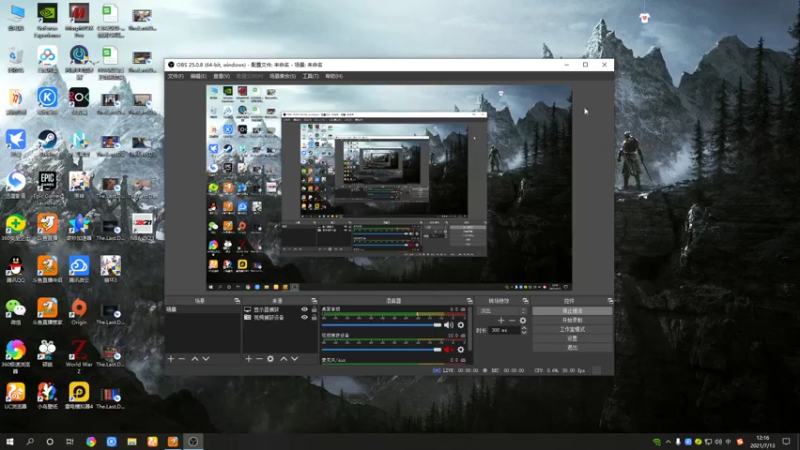Open the File menu in OBS
This screenshot has width=800, height=450.
pyautogui.click(x=176, y=76)
